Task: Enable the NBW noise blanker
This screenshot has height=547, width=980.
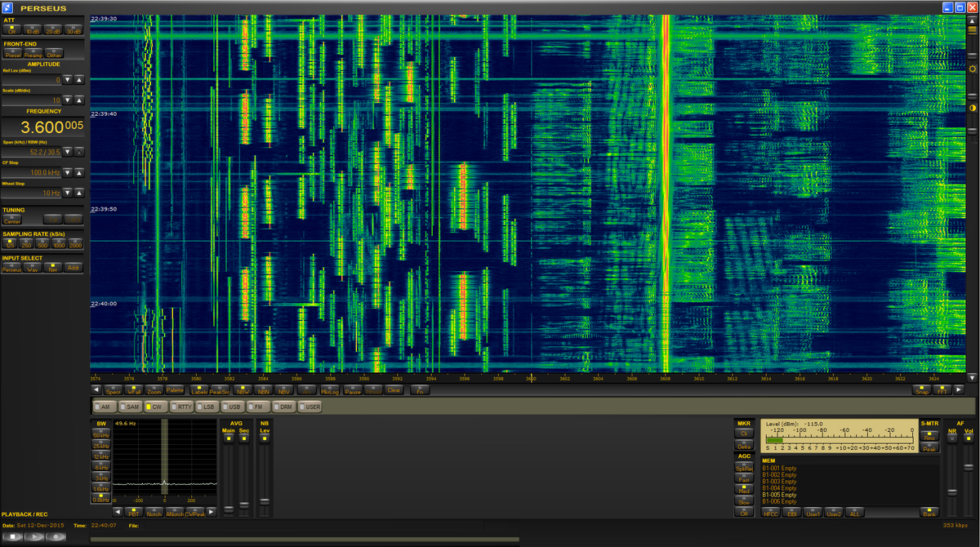Action: coord(243,390)
